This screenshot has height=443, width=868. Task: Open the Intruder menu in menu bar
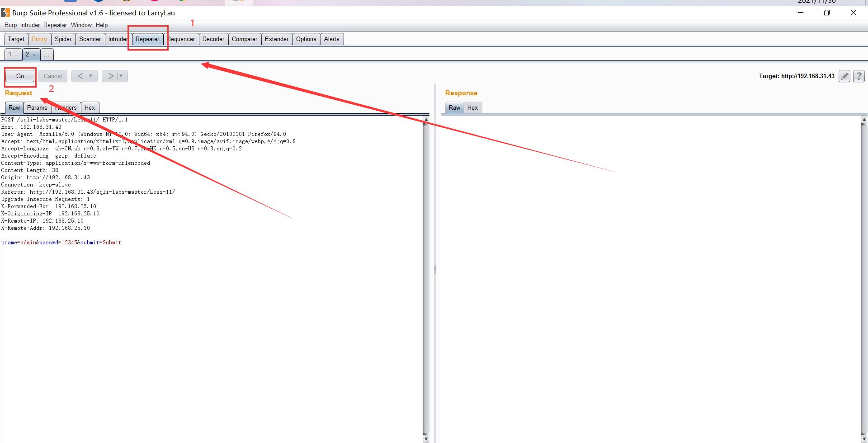[30, 25]
